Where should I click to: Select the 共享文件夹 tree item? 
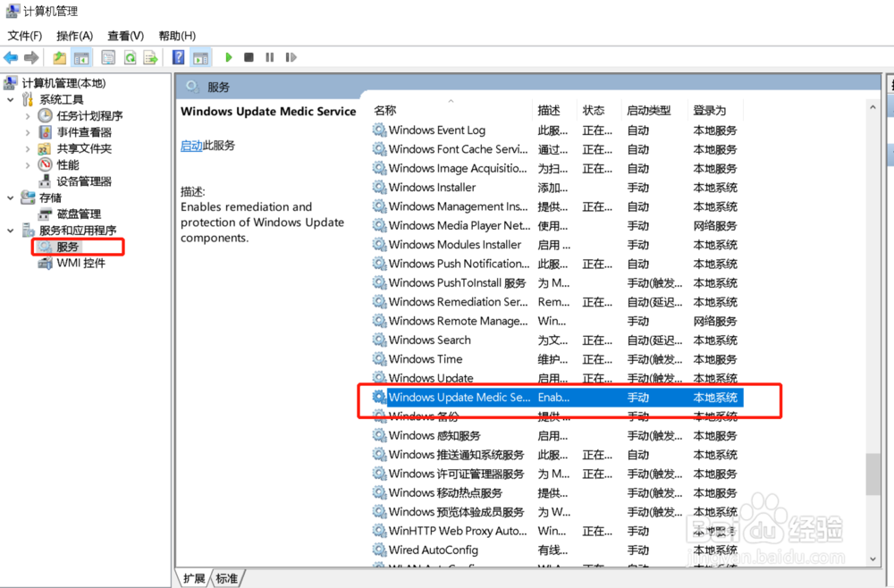coord(84,148)
